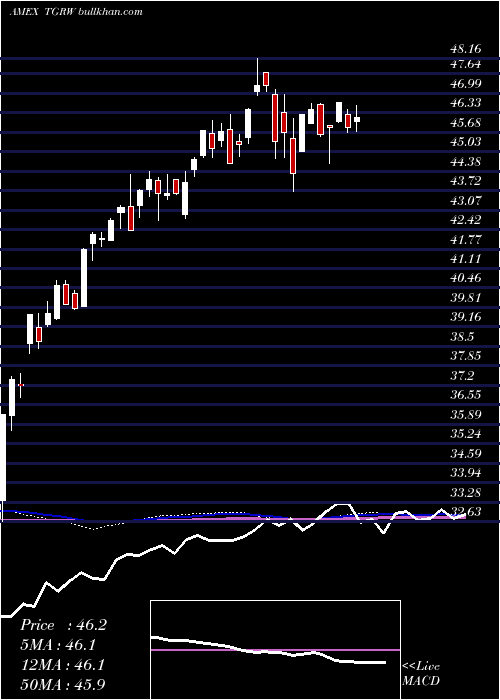Click the 46.99 price axis label
The width and height of the screenshot is (500, 700).
coord(465,84)
